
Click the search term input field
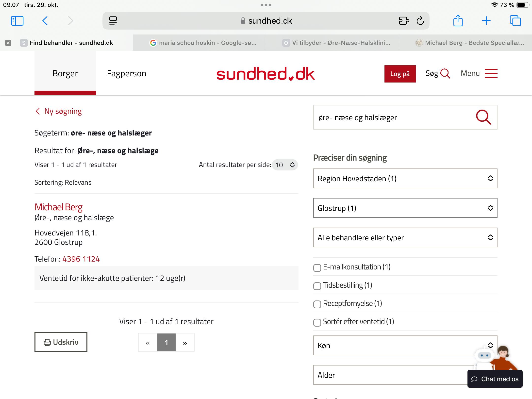[394, 117]
